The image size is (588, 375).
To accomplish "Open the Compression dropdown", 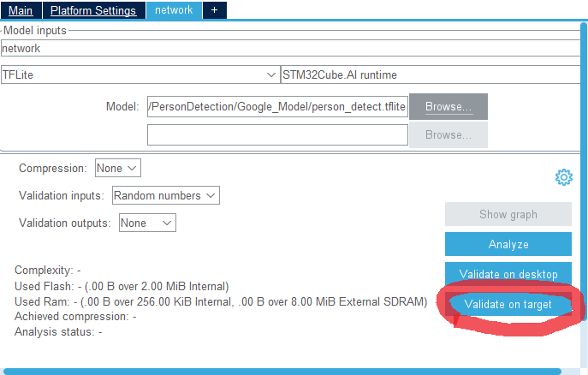I will coord(118,168).
